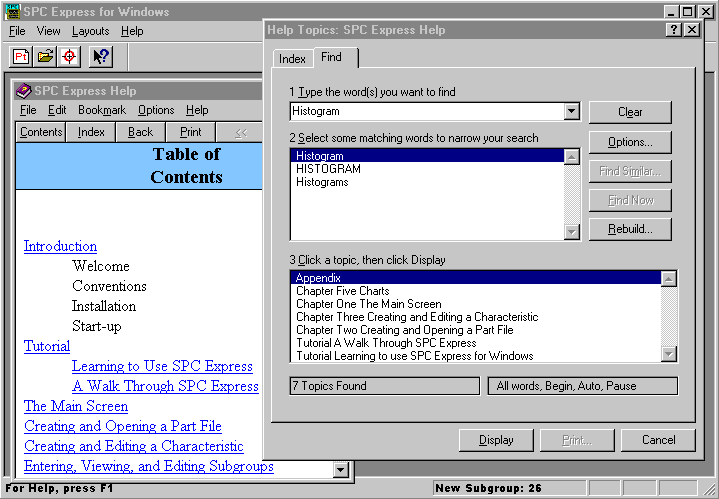Click the Contents button in help toolbar

[41, 132]
